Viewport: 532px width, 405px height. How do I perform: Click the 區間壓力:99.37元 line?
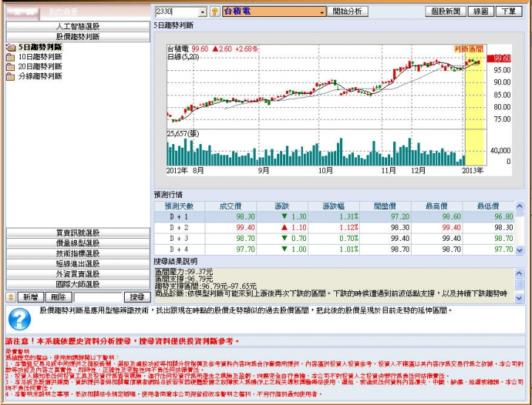tap(184, 271)
